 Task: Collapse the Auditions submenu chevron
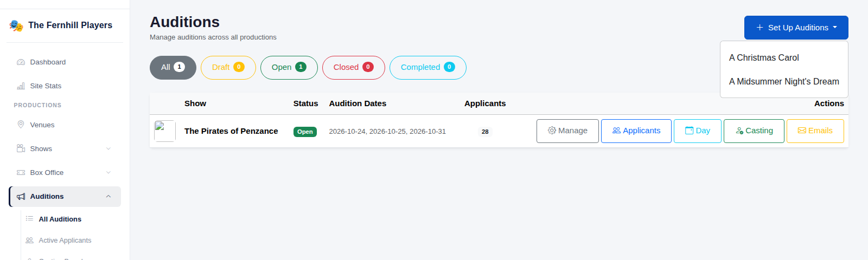108,197
